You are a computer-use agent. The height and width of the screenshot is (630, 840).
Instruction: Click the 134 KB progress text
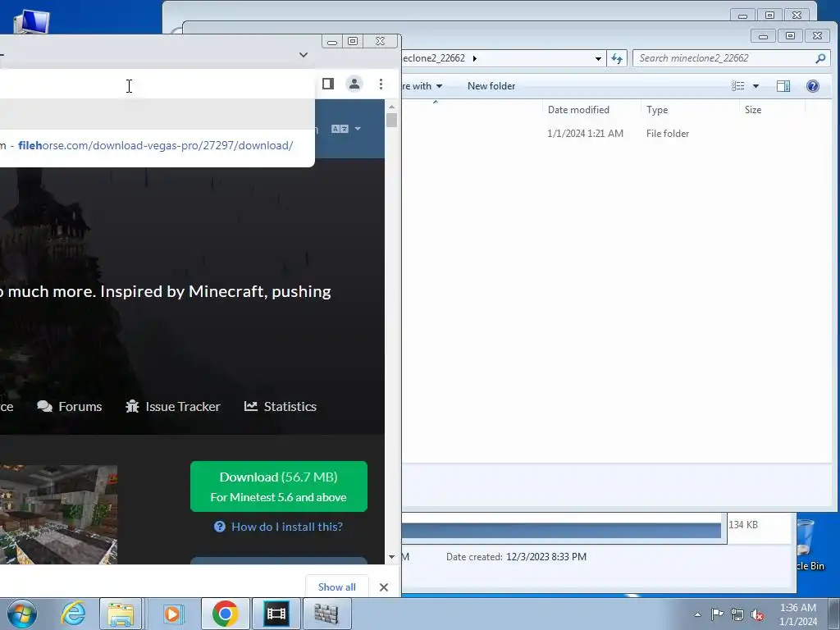coord(743,525)
